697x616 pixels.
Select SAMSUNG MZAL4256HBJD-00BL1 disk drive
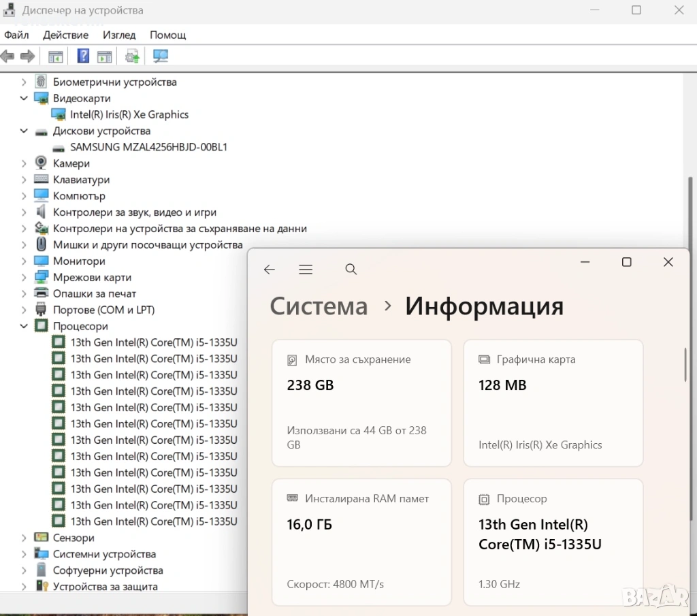point(148,147)
